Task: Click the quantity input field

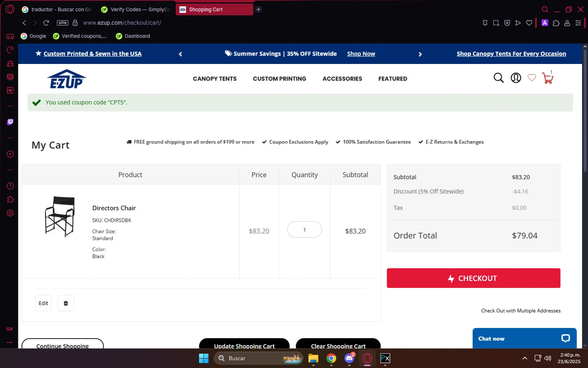Action: coord(305,230)
